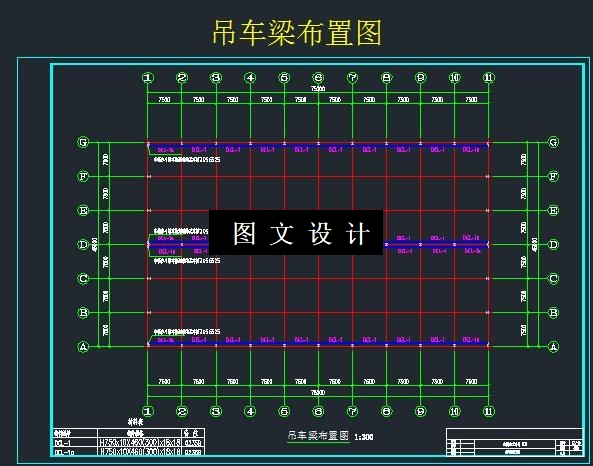
Task: Click the 75000 overall dimension below the plan
Action: tap(318, 393)
